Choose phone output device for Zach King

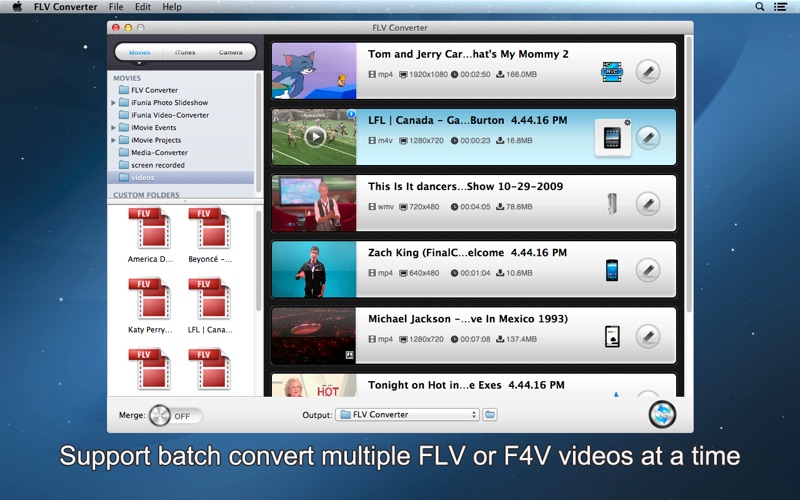(x=612, y=270)
